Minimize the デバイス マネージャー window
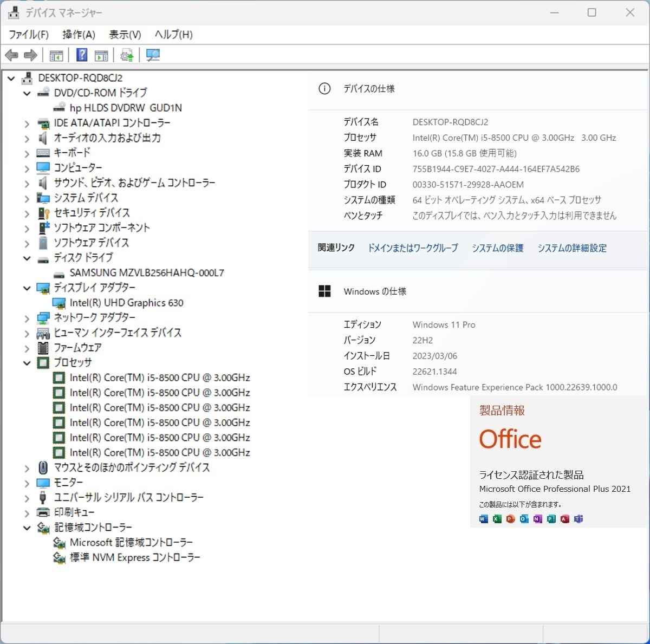650x644 pixels. [554, 12]
